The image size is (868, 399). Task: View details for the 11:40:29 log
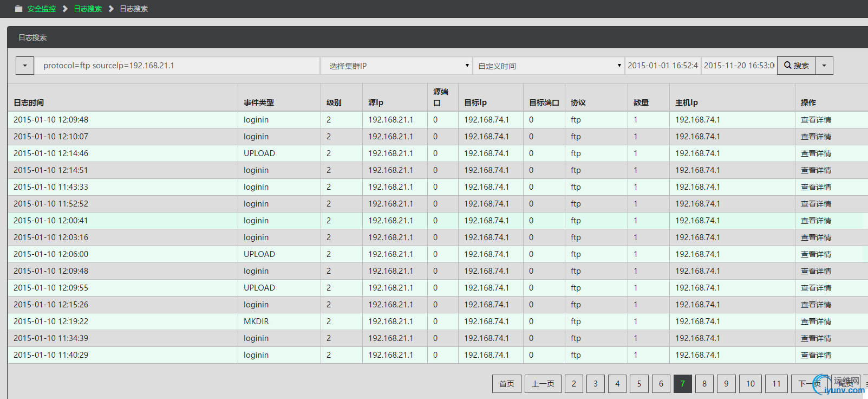(816, 355)
